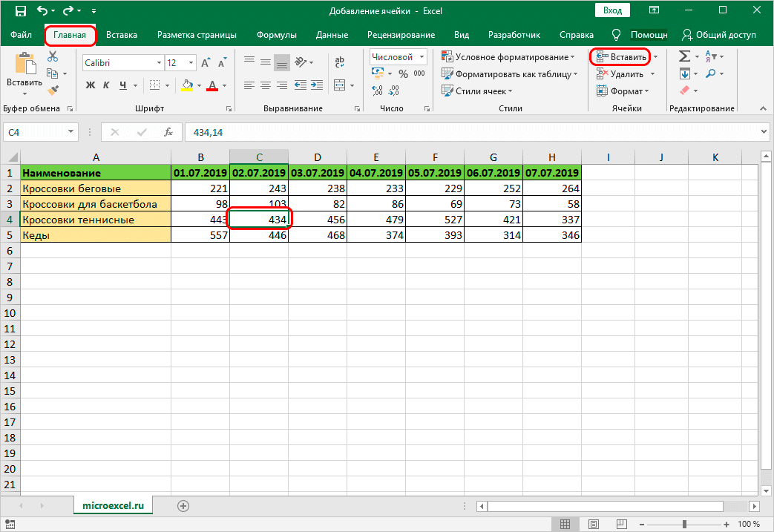This screenshot has height=532, width=774.
Task: Click the Вход sign-in button
Action: point(612,10)
